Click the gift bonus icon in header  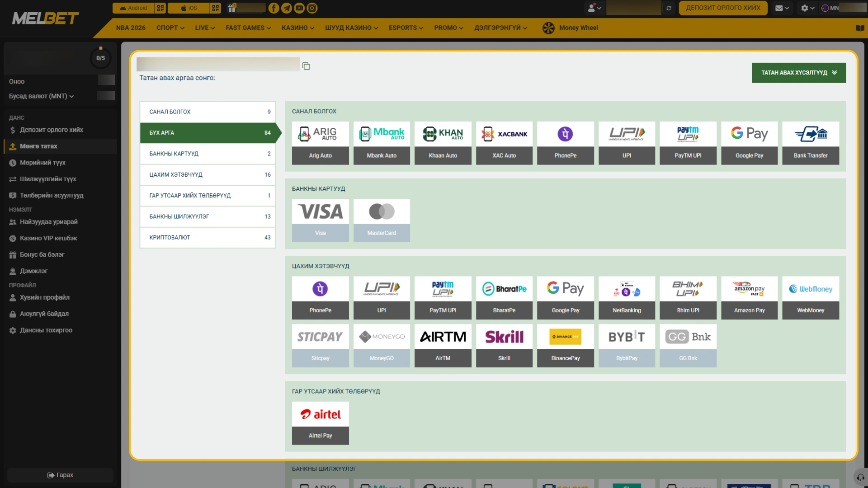232,8
